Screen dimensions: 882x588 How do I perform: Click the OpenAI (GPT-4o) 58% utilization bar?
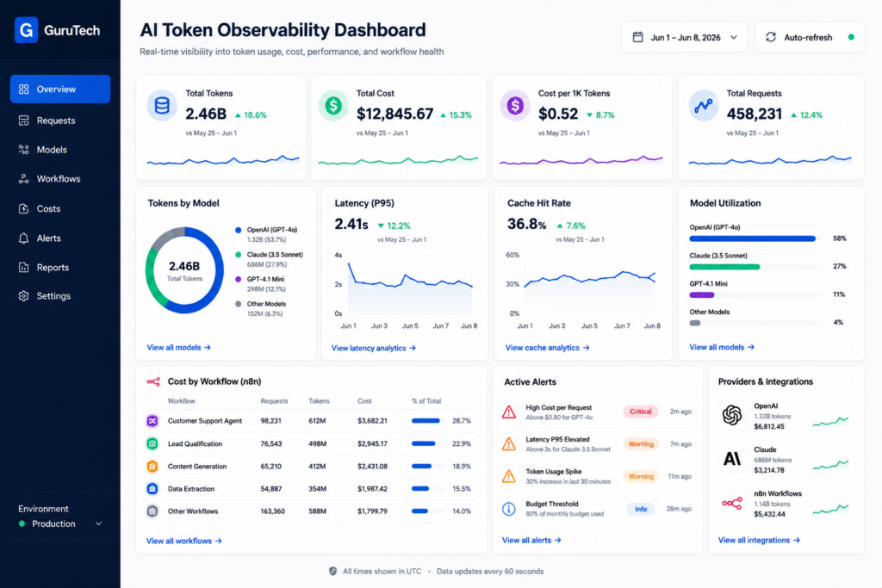coord(753,238)
